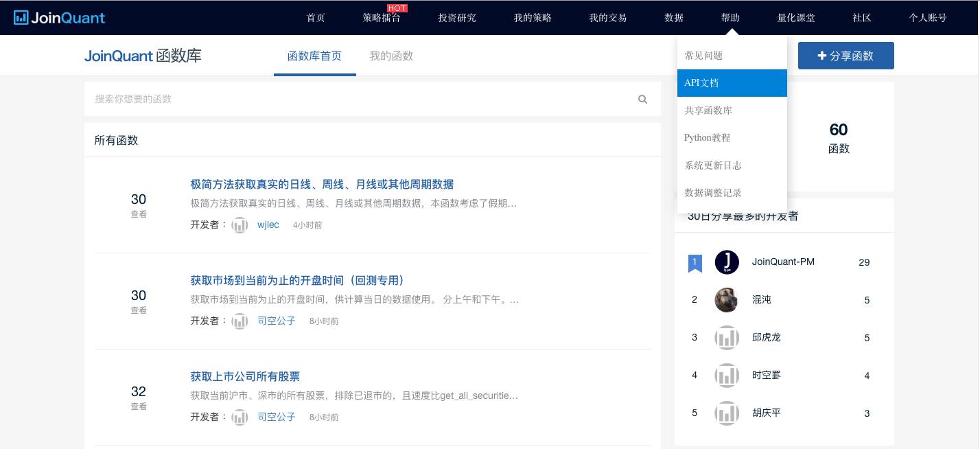Open 社区 nav item

click(862, 18)
